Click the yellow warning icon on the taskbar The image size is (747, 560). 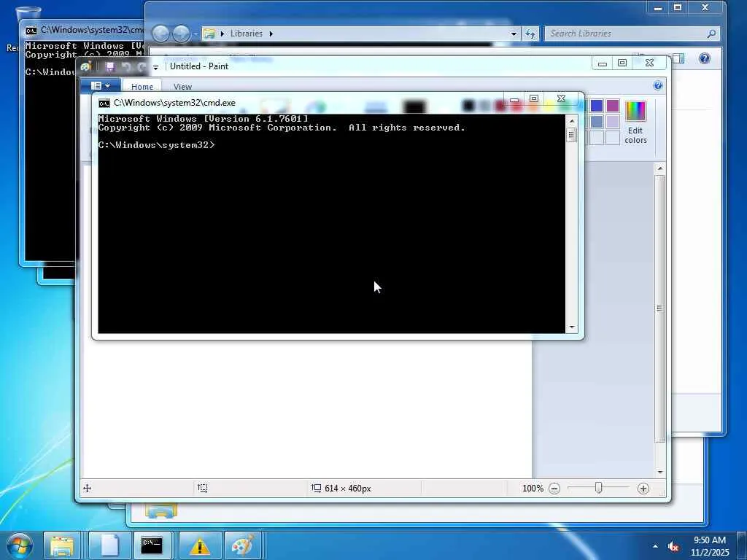200,545
